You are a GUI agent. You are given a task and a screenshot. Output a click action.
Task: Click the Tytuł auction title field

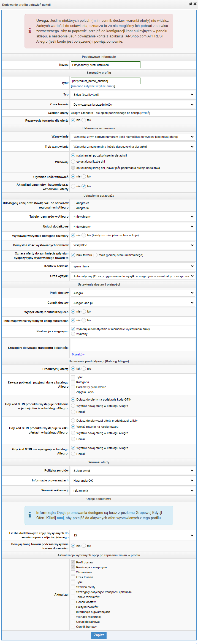coord(106,81)
